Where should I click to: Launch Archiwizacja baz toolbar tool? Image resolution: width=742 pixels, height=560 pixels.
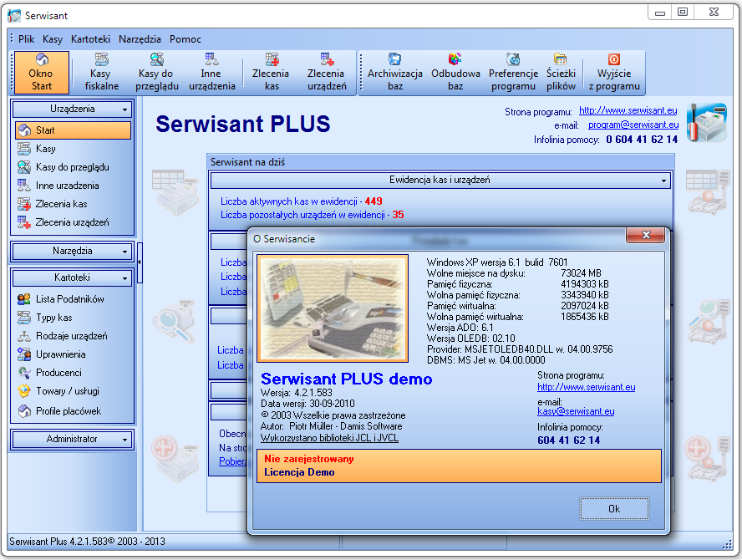click(x=395, y=73)
